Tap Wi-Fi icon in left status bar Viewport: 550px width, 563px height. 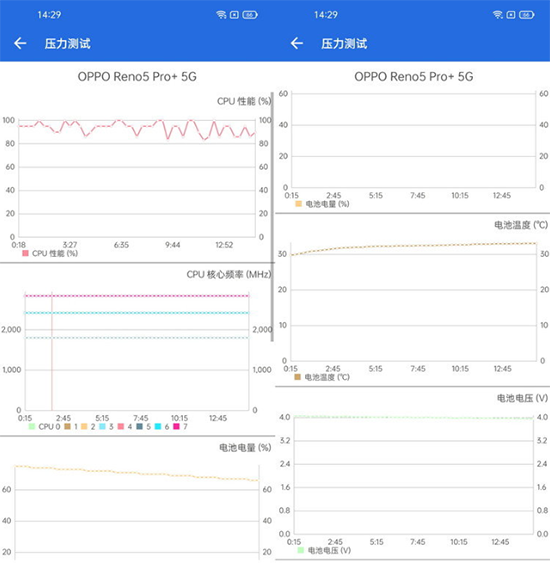click(221, 15)
